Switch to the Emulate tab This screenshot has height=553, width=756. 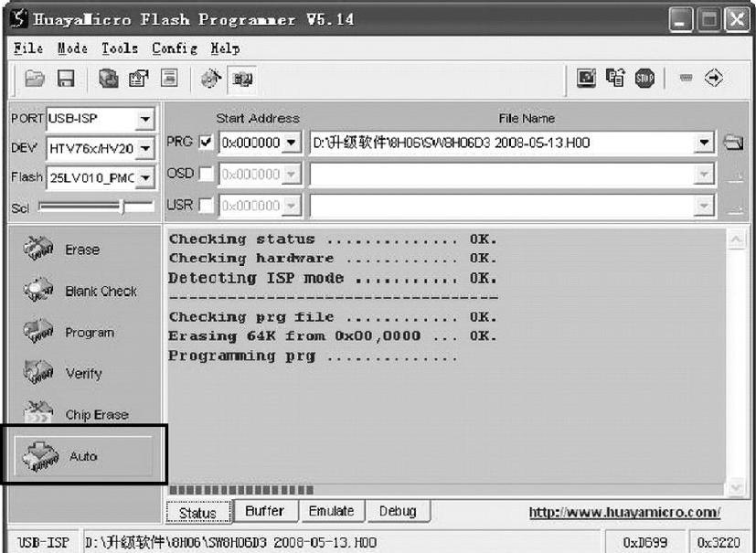pyautogui.click(x=331, y=511)
